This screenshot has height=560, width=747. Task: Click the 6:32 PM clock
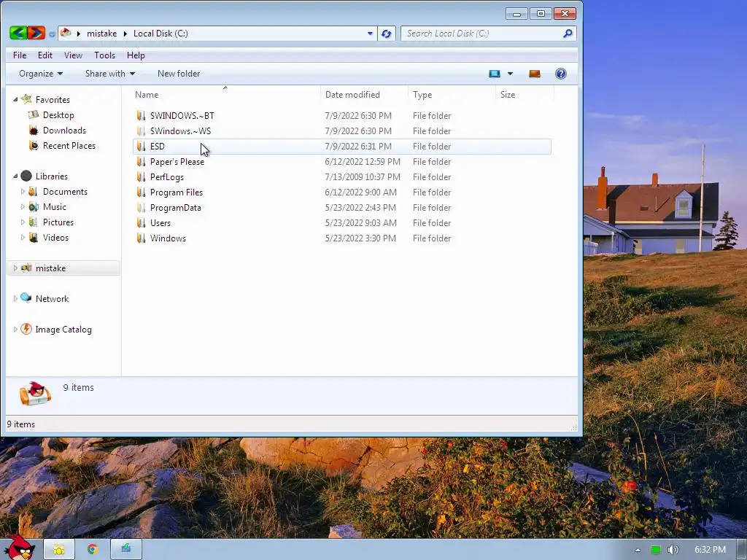[710, 550]
